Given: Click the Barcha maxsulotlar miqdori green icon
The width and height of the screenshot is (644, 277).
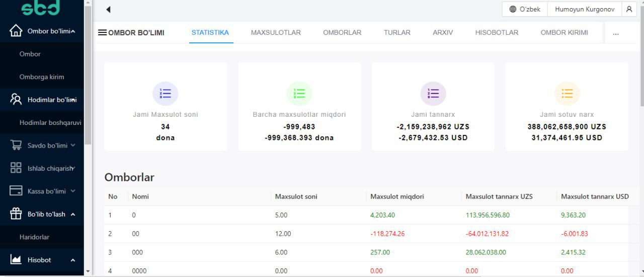Looking at the screenshot, I should (299, 94).
